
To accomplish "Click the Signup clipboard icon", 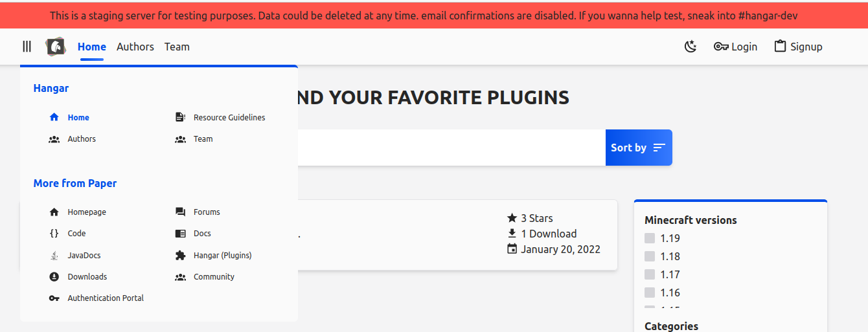I will point(781,47).
